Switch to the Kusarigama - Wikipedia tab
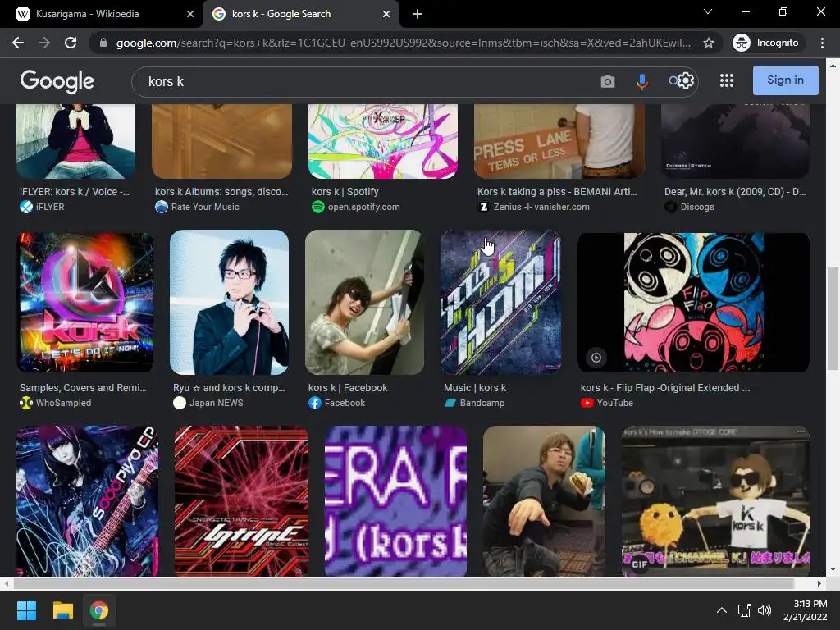Image resolution: width=840 pixels, height=630 pixels. click(87, 14)
